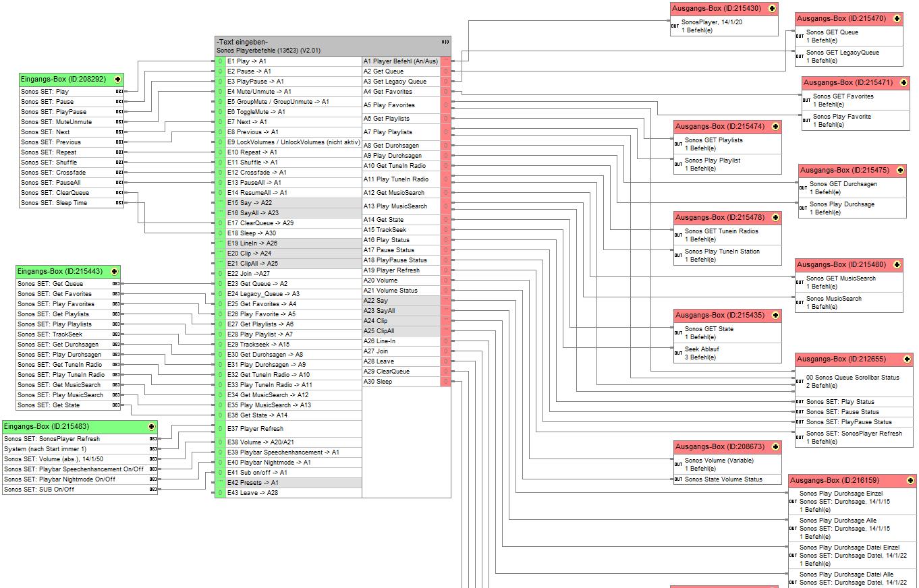Click the plus icon on Eingangs-Box ID:215443
The height and width of the screenshot is (588, 919).
(114, 272)
